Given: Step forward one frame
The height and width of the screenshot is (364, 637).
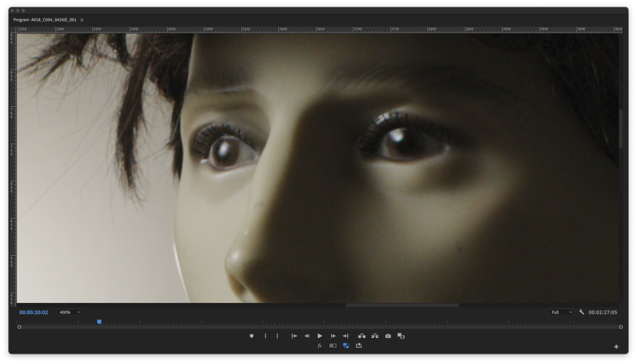Looking at the screenshot, I should pyautogui.click(x=333, y=336).
